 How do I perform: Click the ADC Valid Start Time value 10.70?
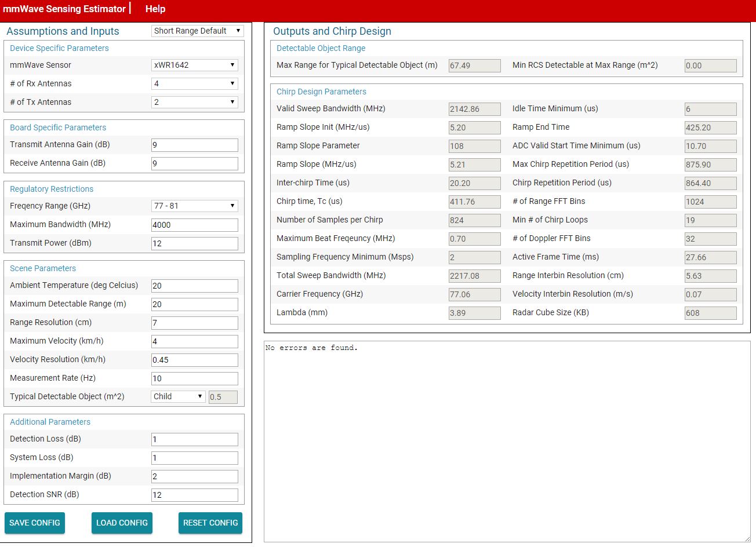pos(711,146)
